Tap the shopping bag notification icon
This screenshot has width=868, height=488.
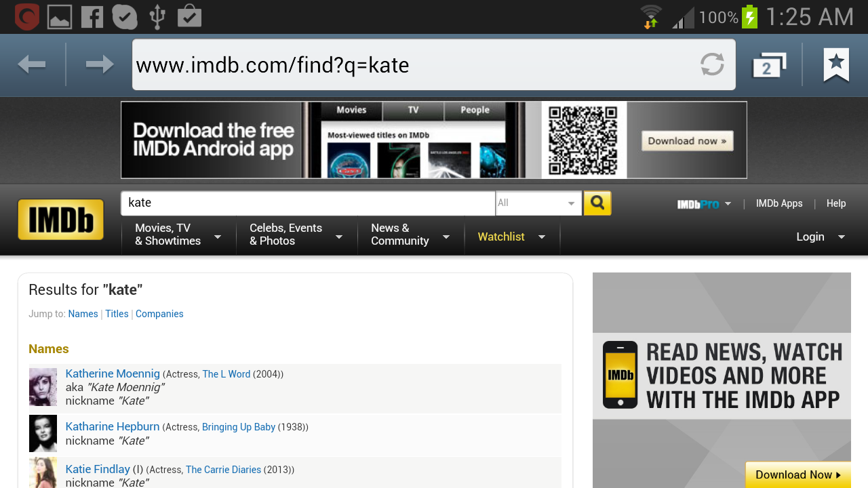[189, 16]
